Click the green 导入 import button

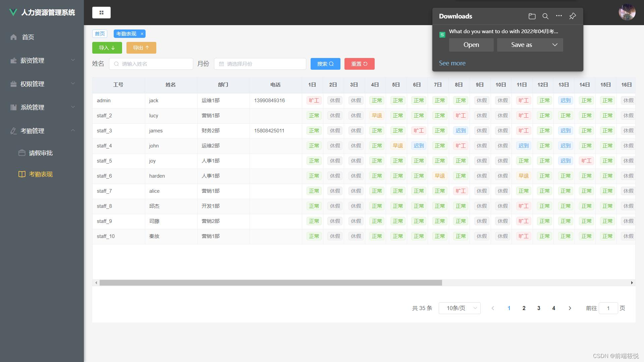pos(107,48)
